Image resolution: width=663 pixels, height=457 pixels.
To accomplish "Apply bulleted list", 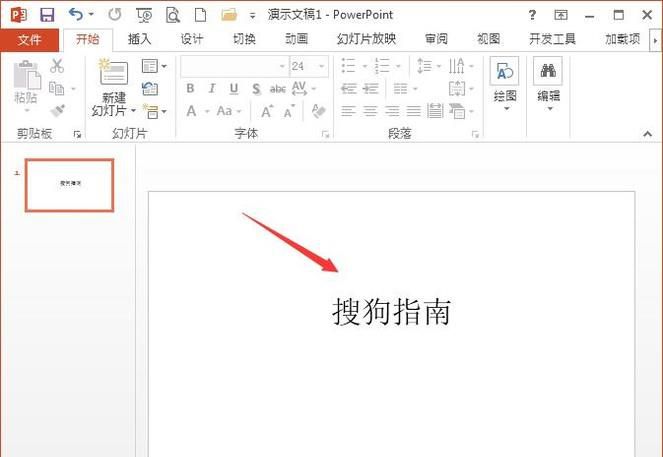I will pyautogui.click(x=348, y=66).
